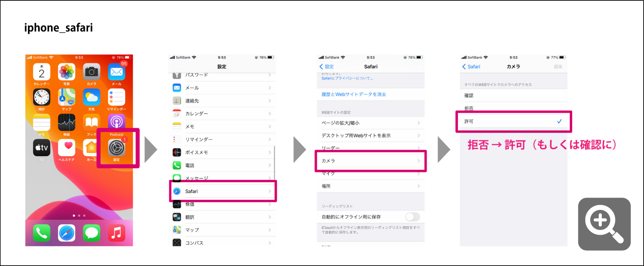Open the カメラ row chevron in Safari settings
Viewport: 644px width, 266px height.
(x=418, y=161)
